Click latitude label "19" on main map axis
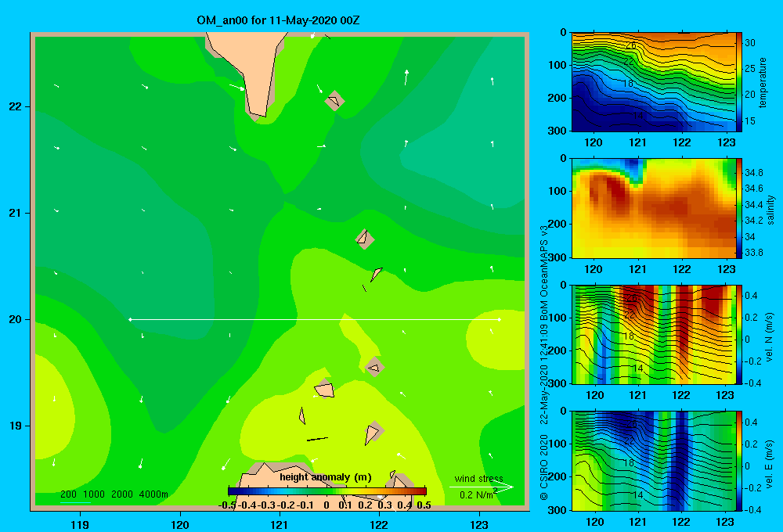783x532 pixels. (x=16, y=426)
